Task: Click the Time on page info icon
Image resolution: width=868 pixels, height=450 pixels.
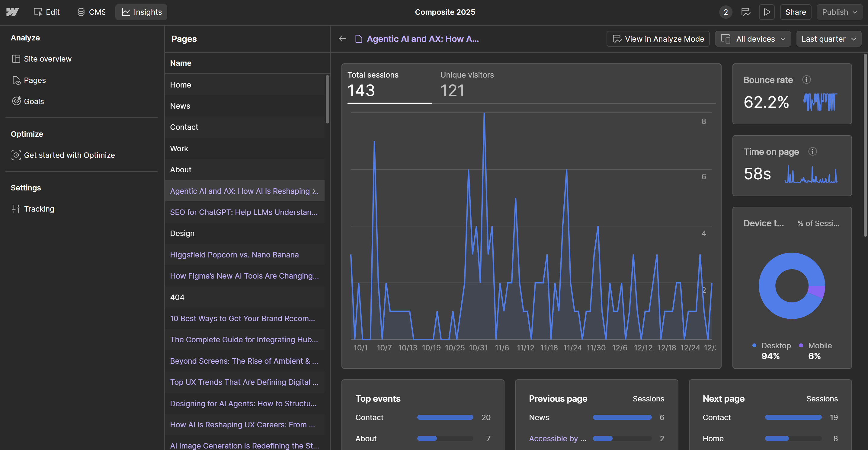Action: click(812, 152)
